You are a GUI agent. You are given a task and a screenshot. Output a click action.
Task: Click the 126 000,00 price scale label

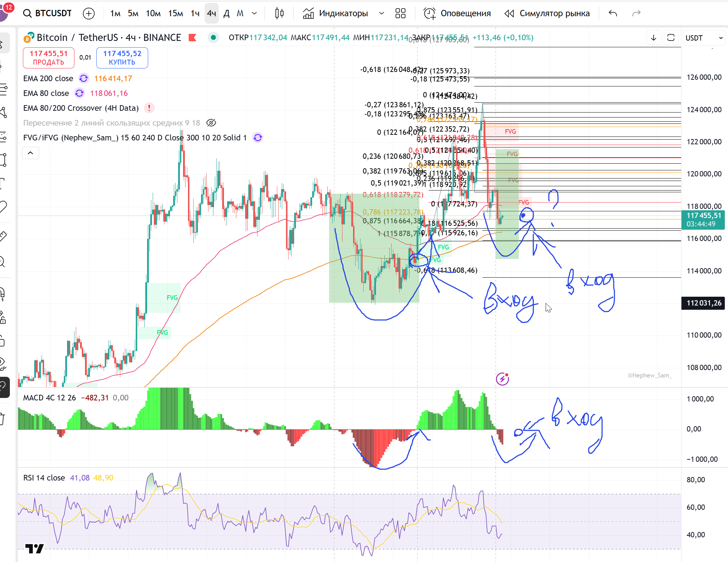point(704,77)
